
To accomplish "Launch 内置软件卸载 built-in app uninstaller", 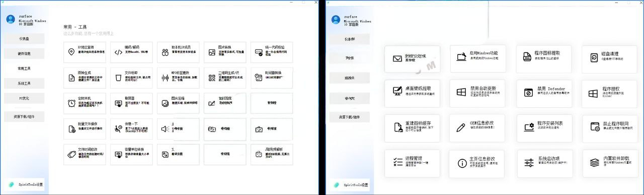I will click(x=610, y=163).
